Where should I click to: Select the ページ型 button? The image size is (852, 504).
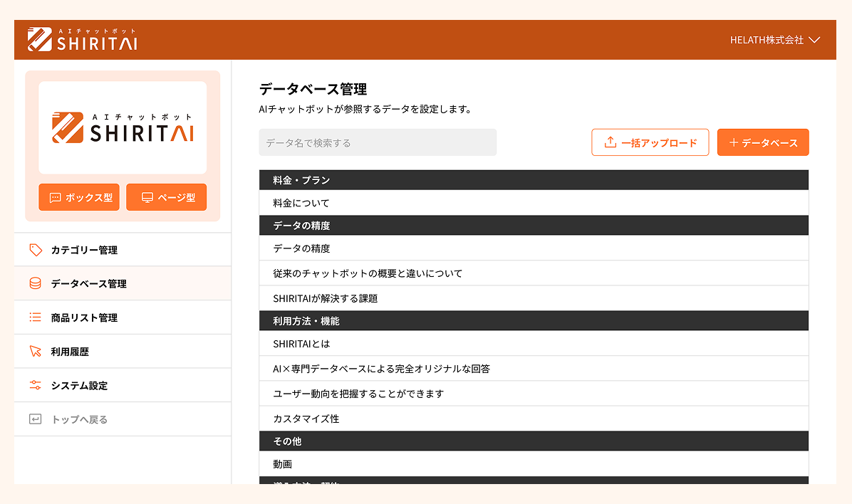pyautogui.click(x=166, y=197)
